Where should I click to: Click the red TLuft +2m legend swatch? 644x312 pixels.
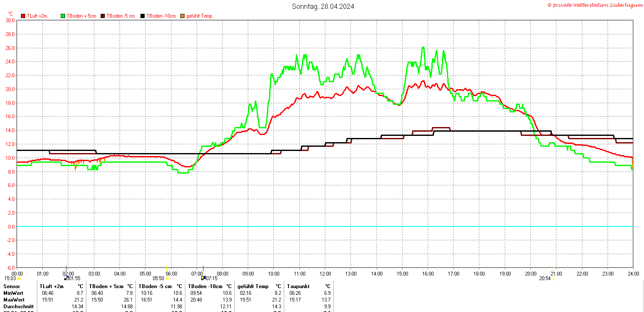(x=23, y=16)
